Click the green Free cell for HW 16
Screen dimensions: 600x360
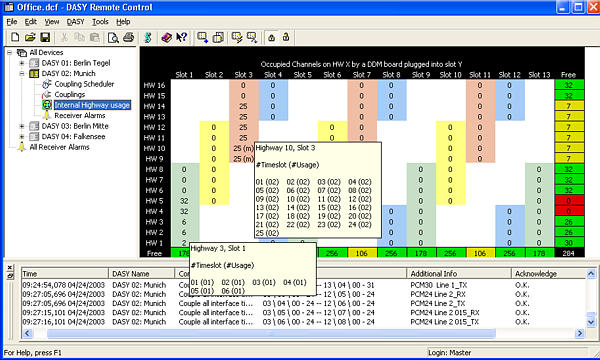[569, 85]
